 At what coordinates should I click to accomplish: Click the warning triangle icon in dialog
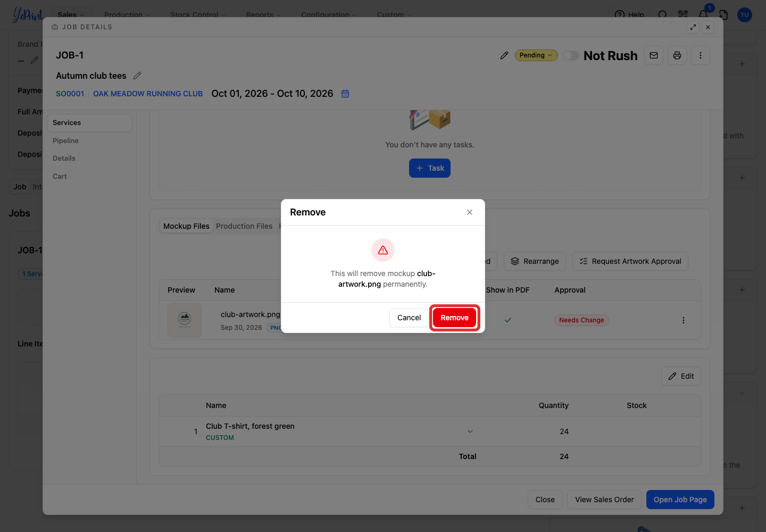click(x=383, y=250)
